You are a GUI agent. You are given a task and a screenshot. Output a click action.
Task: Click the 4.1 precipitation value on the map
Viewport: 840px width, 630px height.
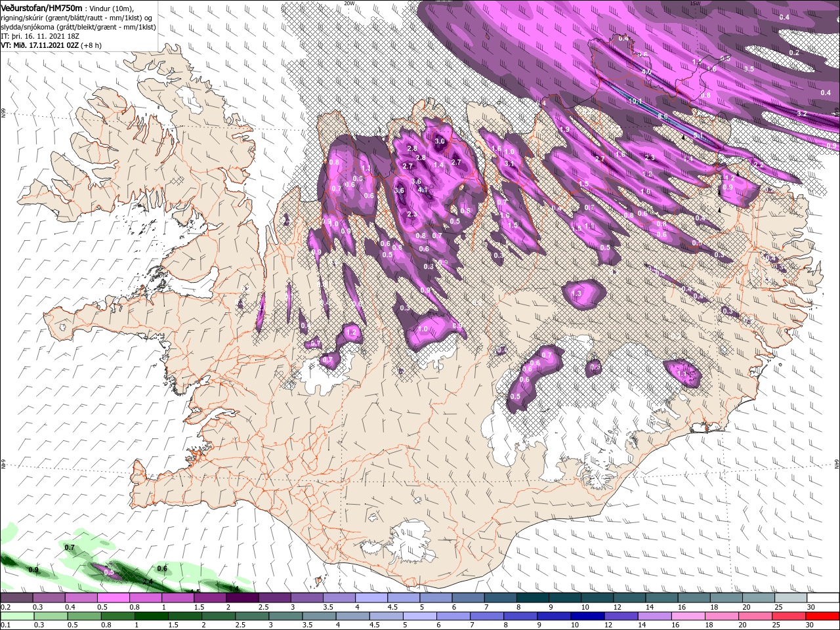[x=423, y=190]
